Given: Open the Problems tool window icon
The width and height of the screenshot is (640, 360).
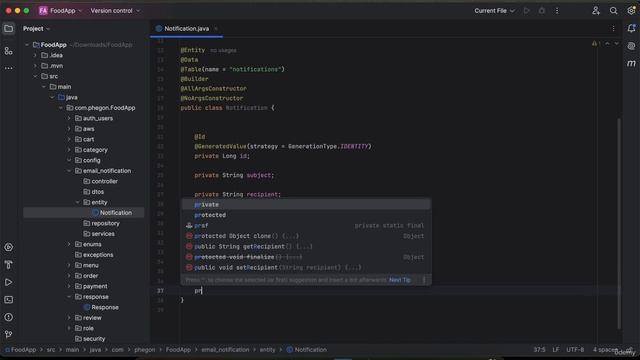Looking at the screenshot, I should 9,317.
